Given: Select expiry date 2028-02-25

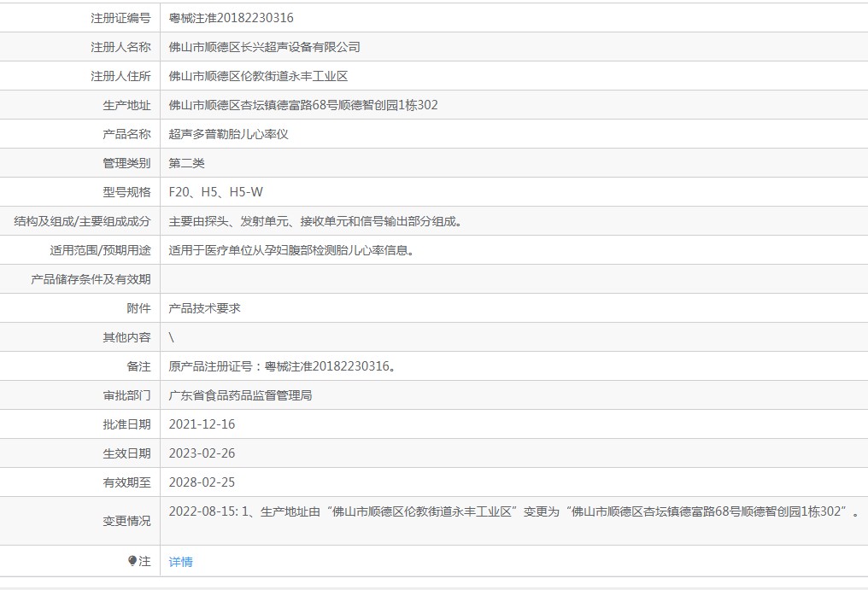Looking at the screenshot, I should click(x=202, y=482).
